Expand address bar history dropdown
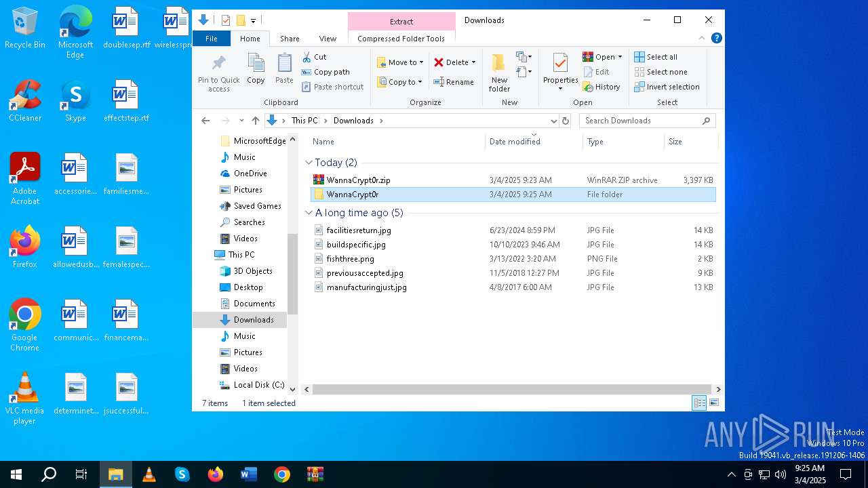Screen dimensions: 868x488 point(553,121)
